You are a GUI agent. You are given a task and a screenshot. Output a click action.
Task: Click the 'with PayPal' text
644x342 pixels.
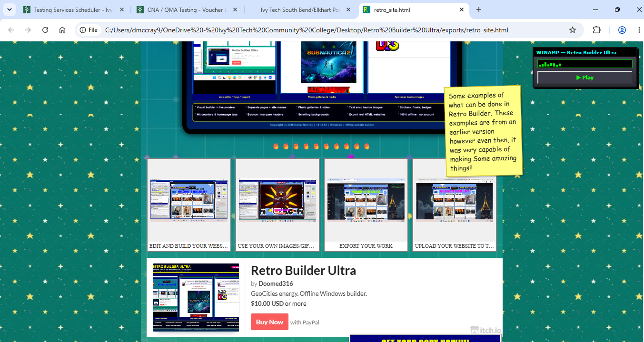[305, 322]
